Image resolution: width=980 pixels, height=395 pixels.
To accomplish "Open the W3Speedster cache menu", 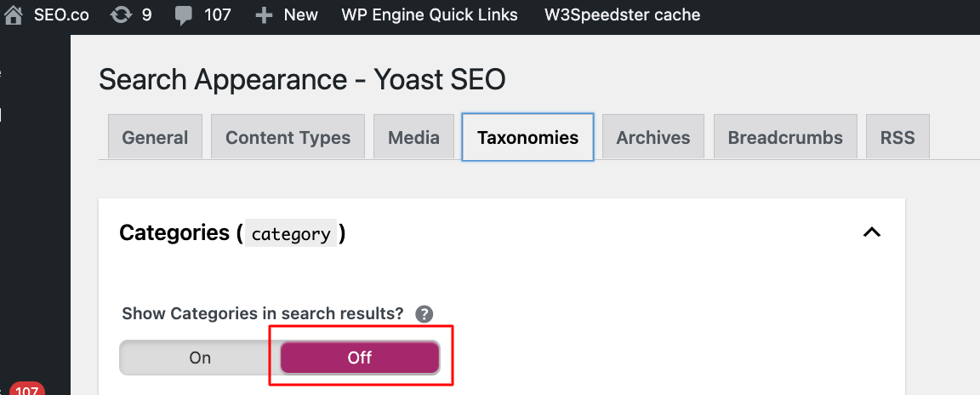I will [623, 15].
